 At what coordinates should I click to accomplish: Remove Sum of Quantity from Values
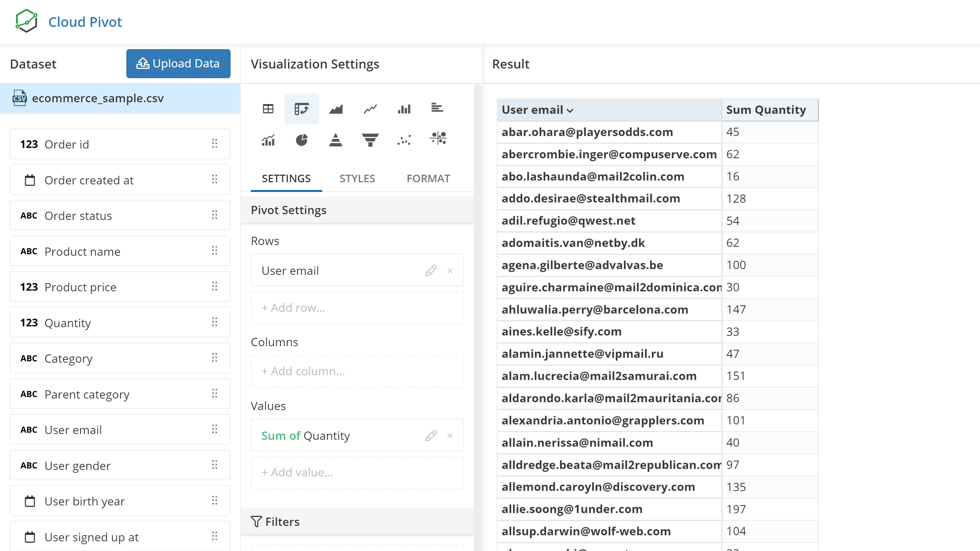coord(450,436)
